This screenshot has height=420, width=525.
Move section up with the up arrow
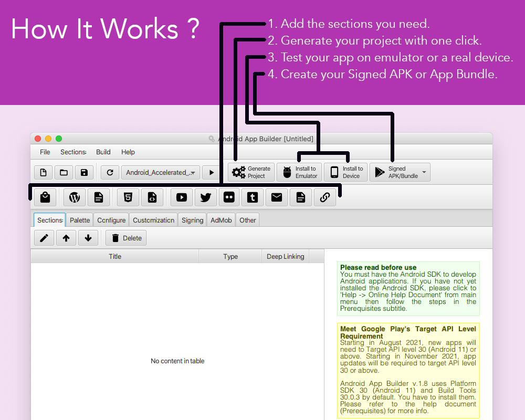pos(66,238)
